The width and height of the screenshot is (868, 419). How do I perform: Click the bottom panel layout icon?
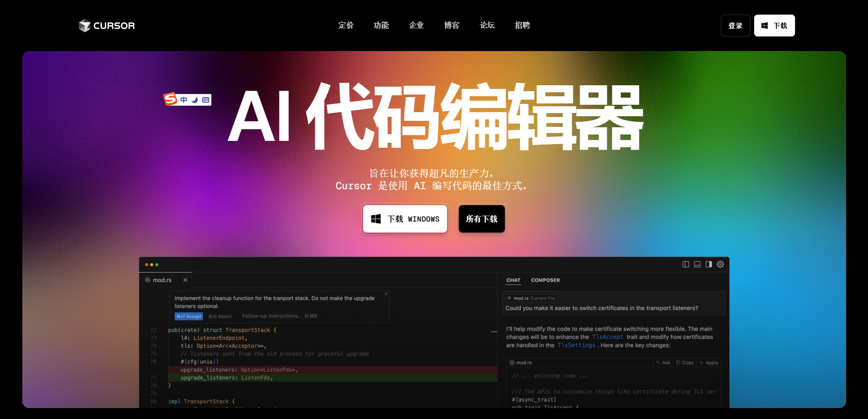[697, 264]
